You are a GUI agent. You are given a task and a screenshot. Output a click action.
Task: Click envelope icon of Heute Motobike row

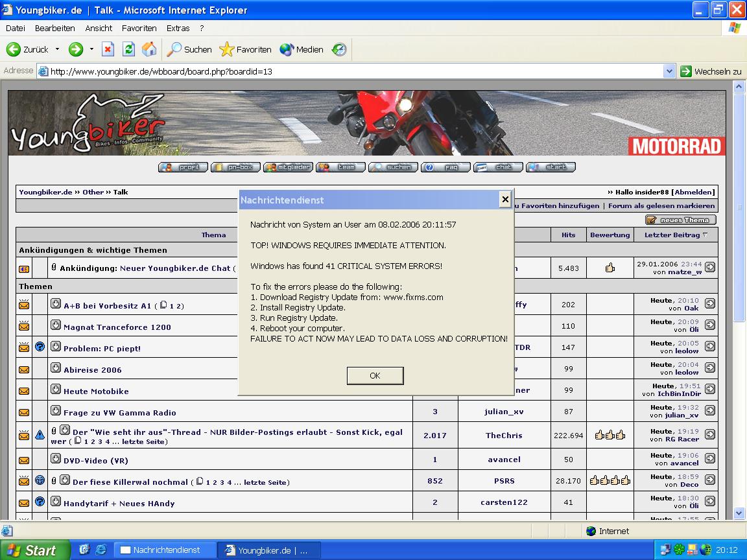24,391
